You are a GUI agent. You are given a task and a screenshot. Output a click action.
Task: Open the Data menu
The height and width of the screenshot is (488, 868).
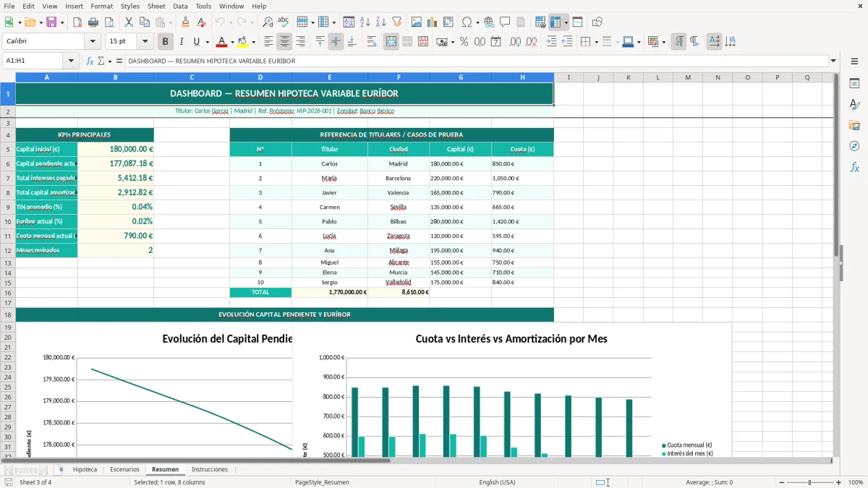(x=180, y=6)
